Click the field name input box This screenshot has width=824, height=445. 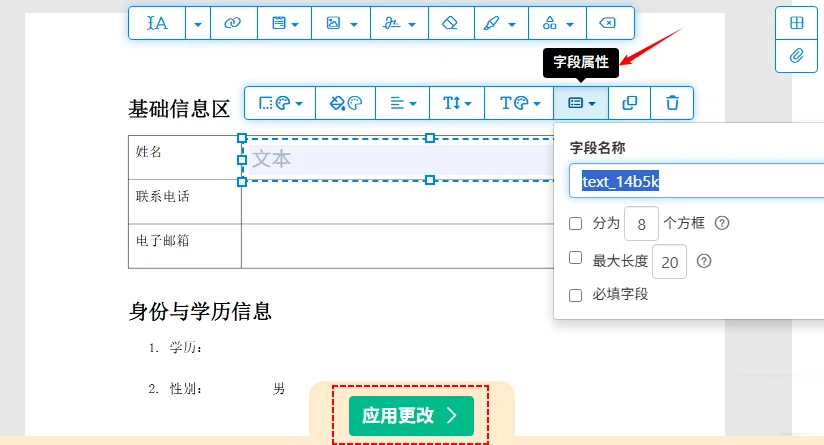[x=696, y=181]
